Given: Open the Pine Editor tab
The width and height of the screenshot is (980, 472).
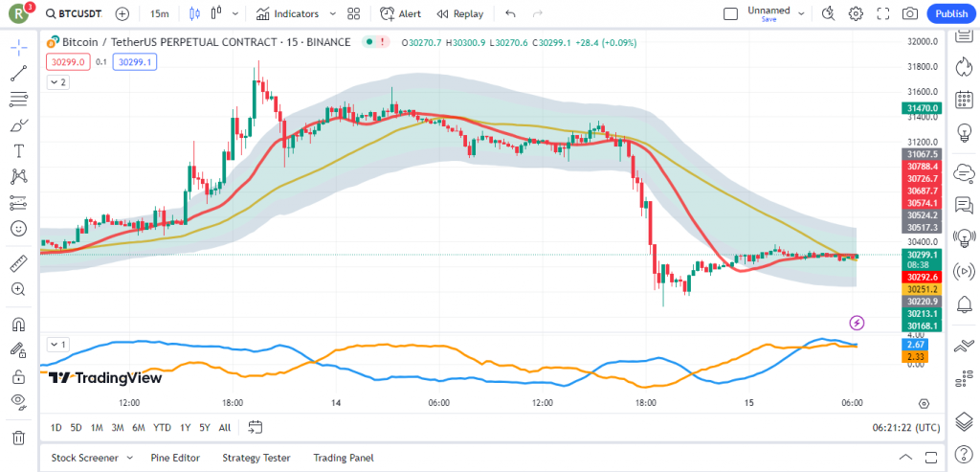Looking at the screenshot, I should tap(175, 458).
